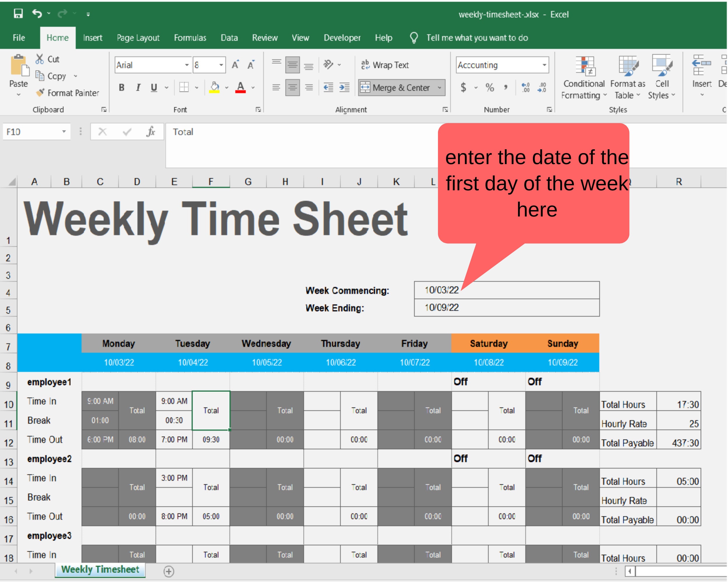Screen dimensions: 728x582
Task: Apply bold formatting from the Font group
Action: pos(121,87)
